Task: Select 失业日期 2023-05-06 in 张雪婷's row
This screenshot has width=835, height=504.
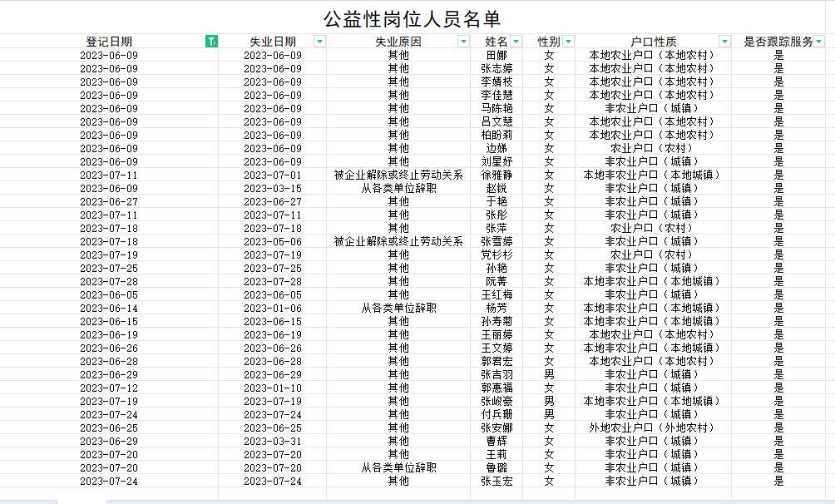Action: coord(273,242)
